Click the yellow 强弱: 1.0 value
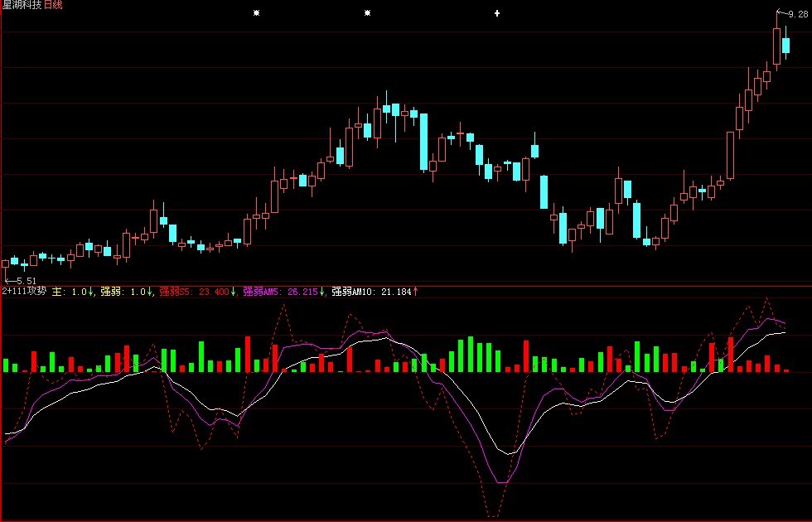The image size is (812, 522). coord(123,292)
